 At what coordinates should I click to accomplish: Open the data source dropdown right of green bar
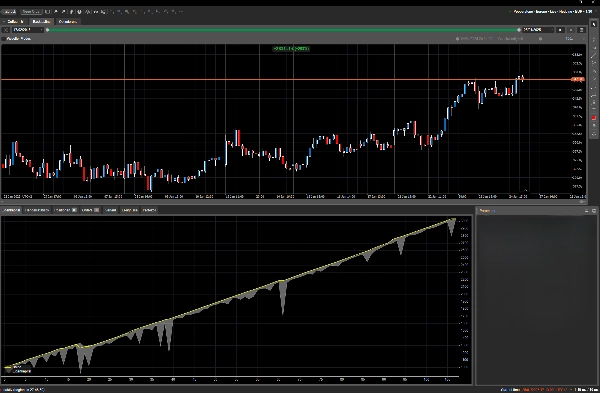coord(538,30)
